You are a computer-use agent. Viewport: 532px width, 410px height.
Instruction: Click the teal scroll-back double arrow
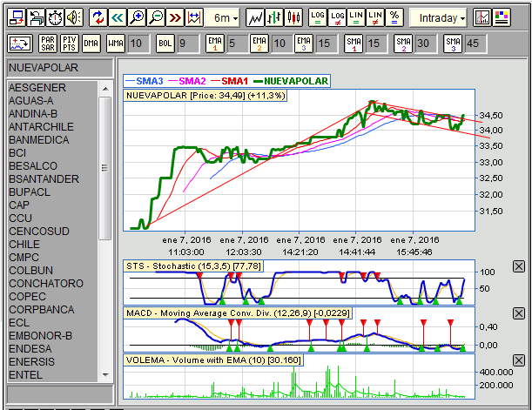(118, 17)
